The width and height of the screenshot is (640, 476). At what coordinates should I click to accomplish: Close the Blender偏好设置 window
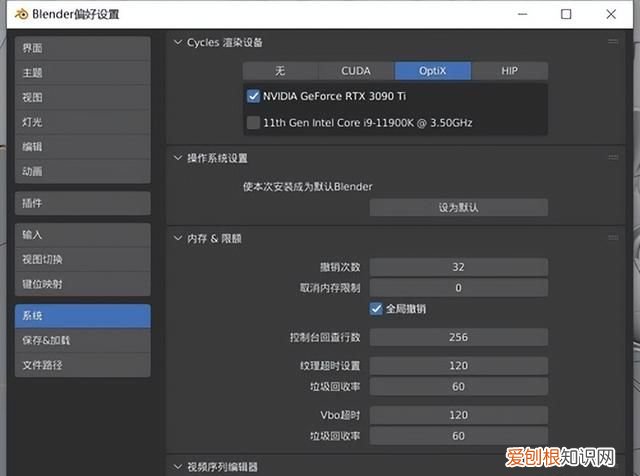tap(611, 14)
